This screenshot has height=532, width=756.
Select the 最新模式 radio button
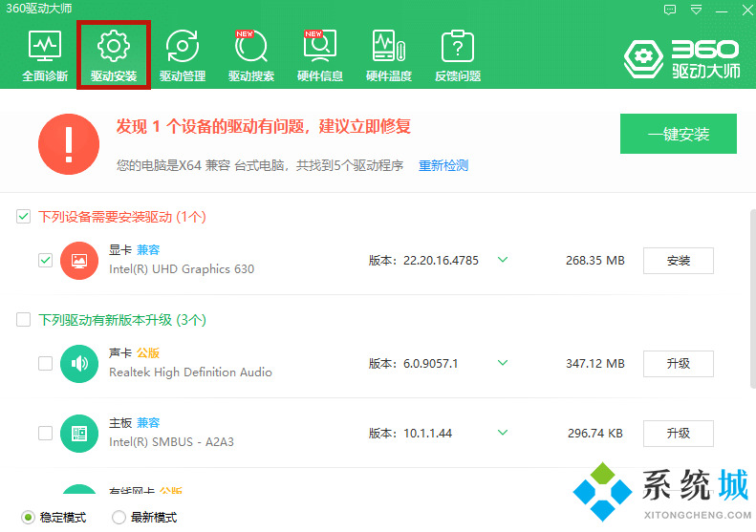coord(119,518)
